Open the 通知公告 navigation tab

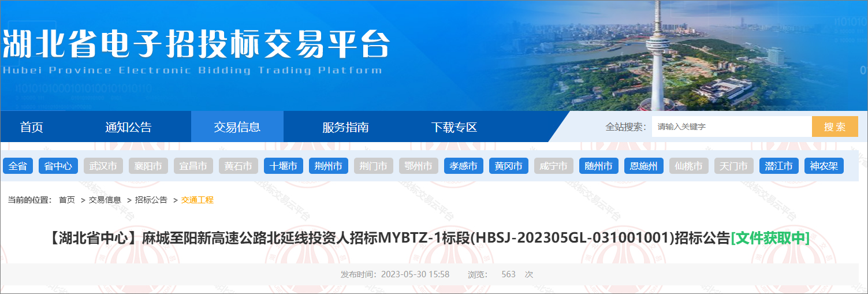coord(128,127)
